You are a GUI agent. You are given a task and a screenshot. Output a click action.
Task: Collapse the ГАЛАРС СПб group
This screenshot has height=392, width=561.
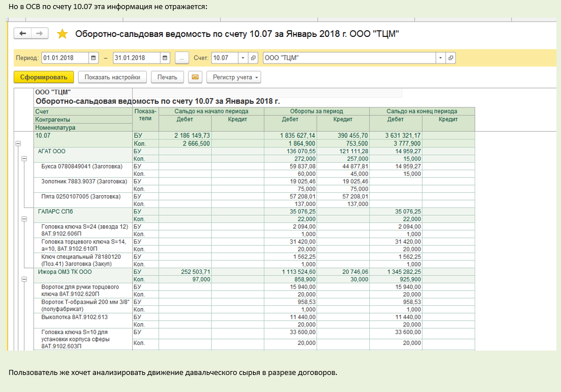coord(24,218)
